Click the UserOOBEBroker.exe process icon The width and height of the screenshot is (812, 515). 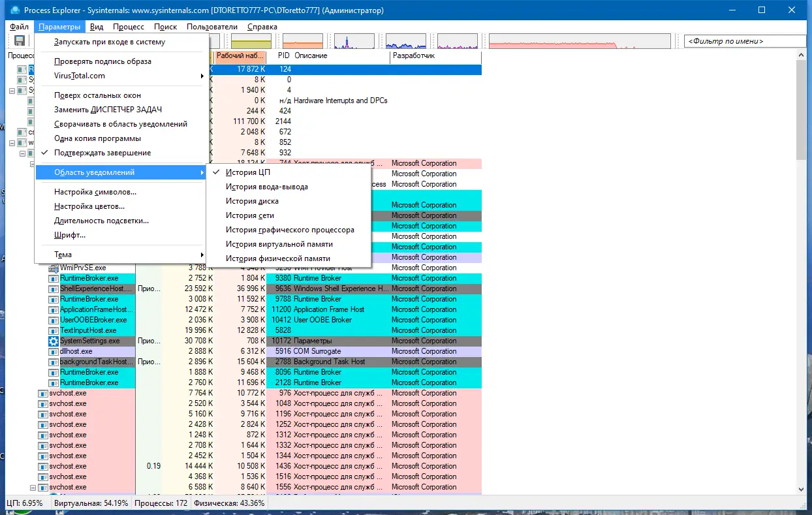[x=54, y=320]
